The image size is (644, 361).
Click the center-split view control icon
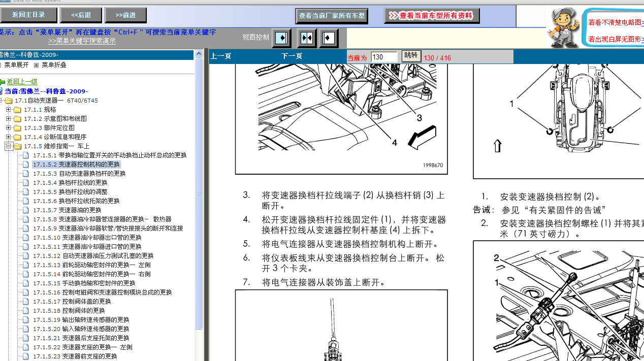[306, 38]
